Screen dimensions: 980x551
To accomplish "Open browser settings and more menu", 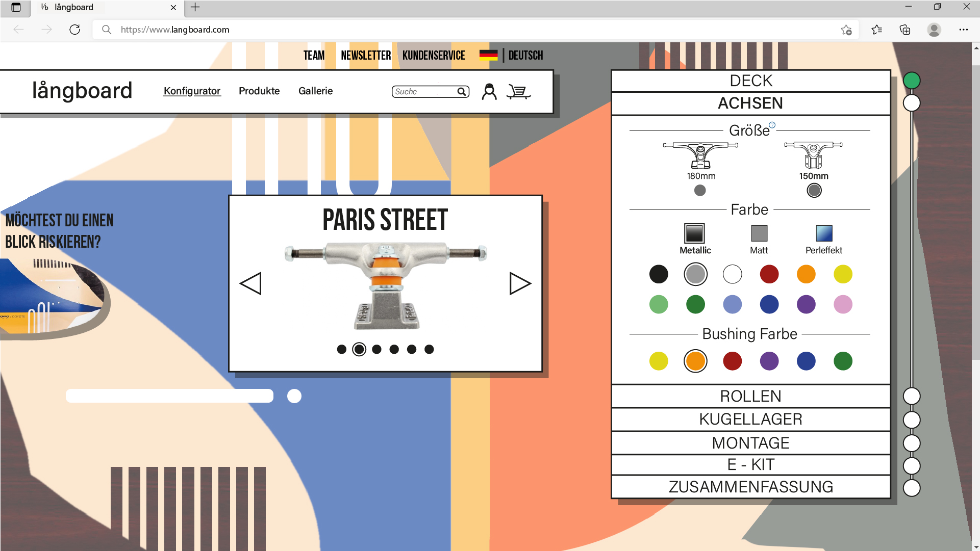I will coord(963,30).
